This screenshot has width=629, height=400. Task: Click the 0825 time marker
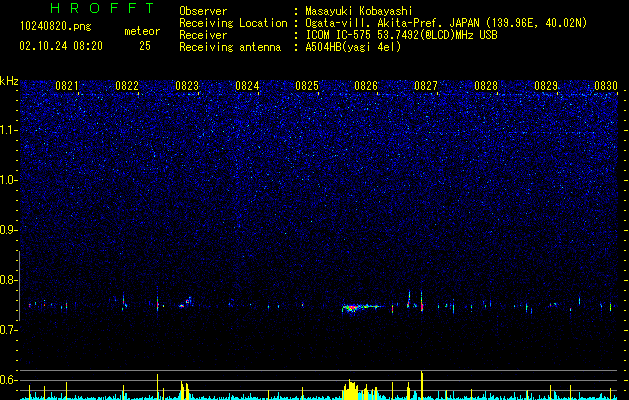tap(307, 86)
